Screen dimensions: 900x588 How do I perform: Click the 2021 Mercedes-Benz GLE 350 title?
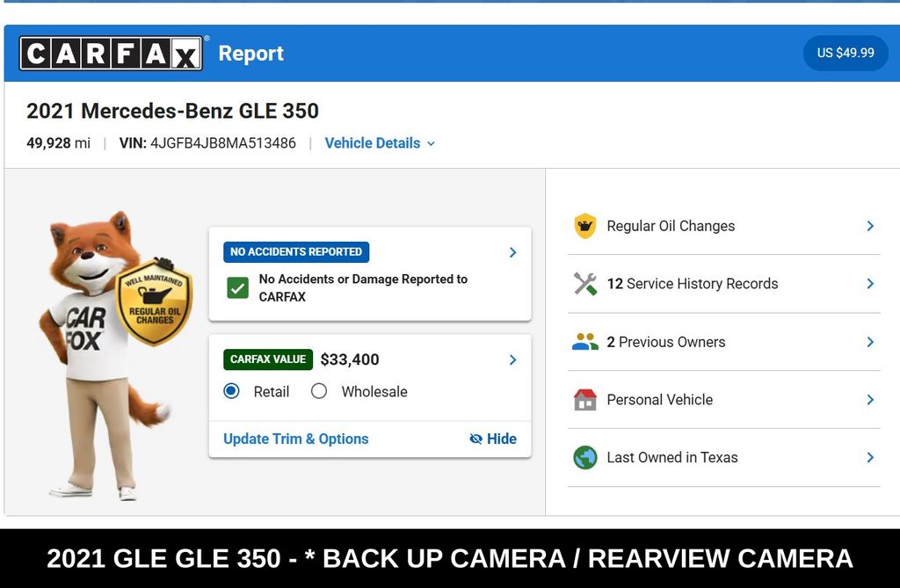click(173, 111)
